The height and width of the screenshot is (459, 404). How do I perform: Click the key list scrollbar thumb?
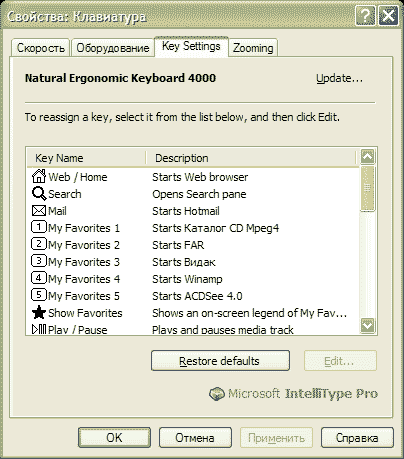coord(368,188)
